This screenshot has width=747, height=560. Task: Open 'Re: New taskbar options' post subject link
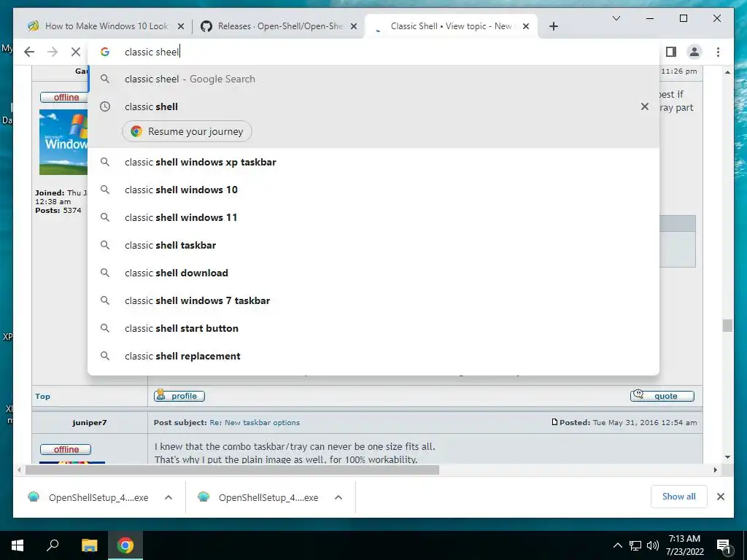[x=255, y=422]
